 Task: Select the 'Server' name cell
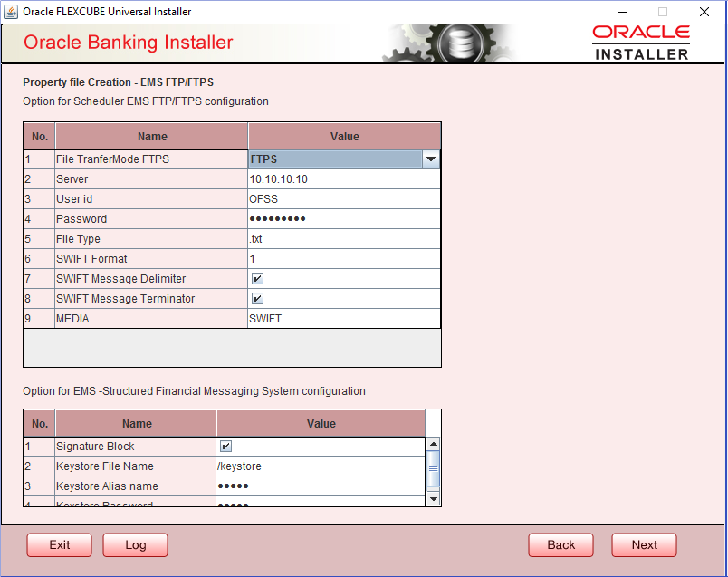pos(151,179)
